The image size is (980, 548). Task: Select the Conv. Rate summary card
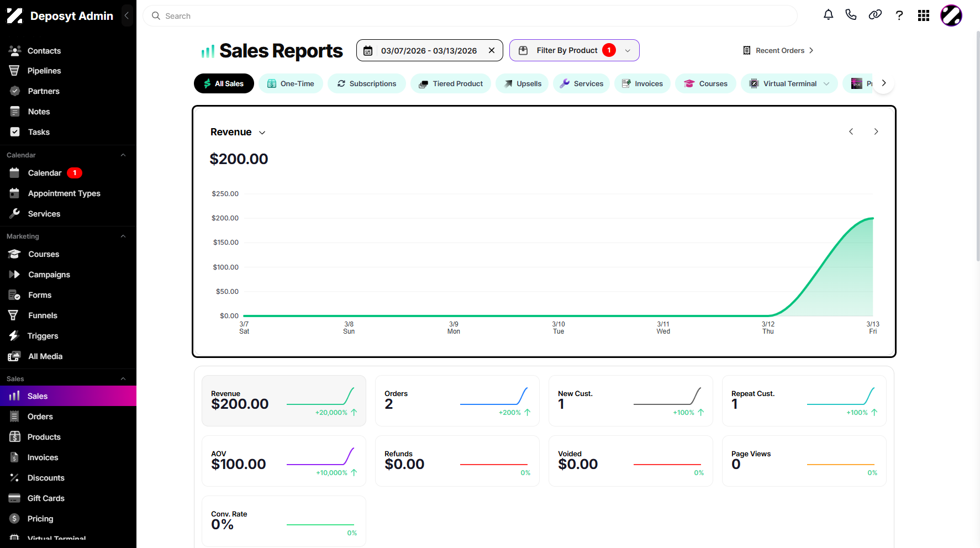click(284, 521)
